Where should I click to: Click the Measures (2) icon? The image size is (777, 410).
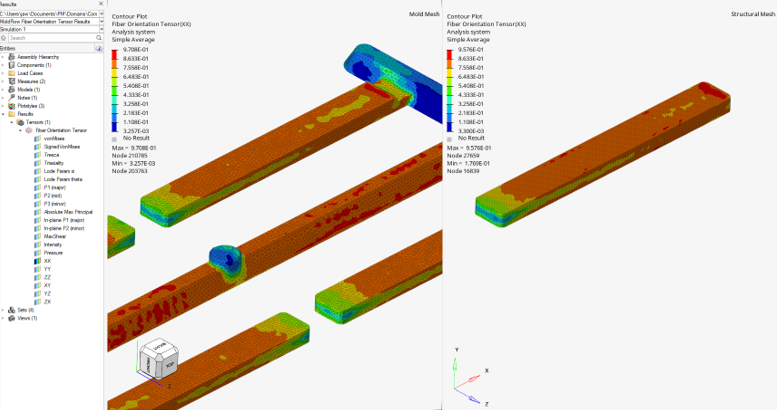pyautogui.click(x=12, y=81)
